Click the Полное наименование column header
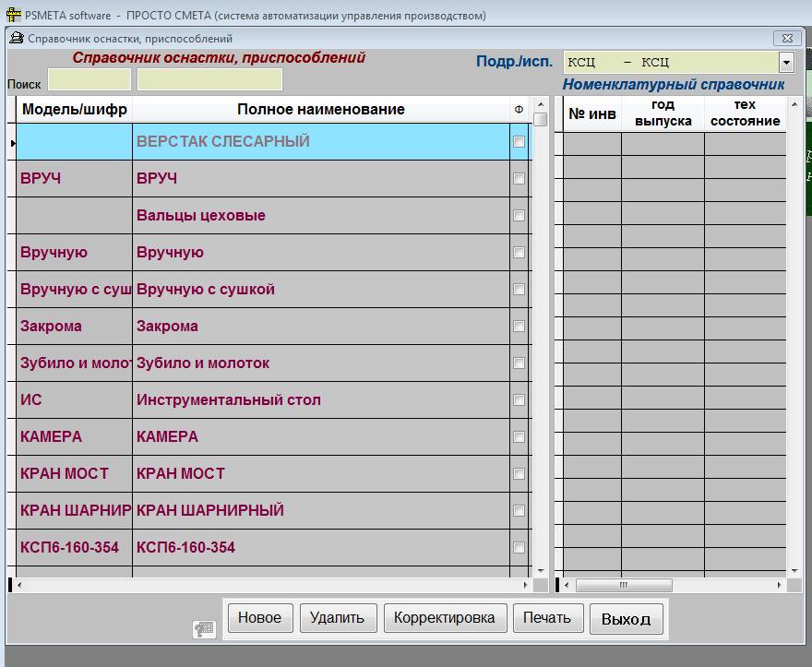The image size is (812, 667). [320, 110]
